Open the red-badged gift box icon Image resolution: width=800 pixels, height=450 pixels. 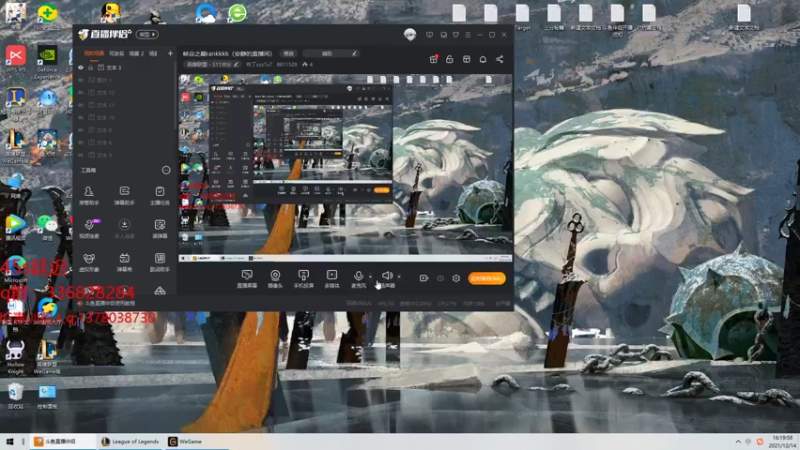[x=433, y=59]
